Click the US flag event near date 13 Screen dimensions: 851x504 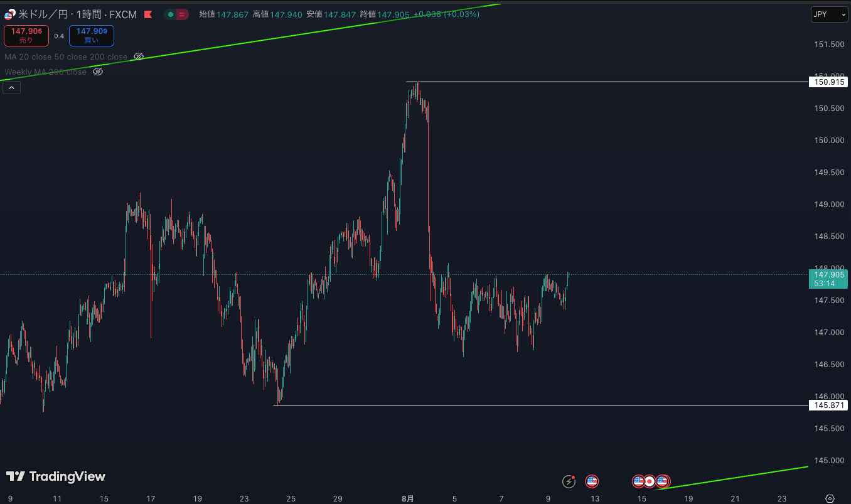(591, 481)
